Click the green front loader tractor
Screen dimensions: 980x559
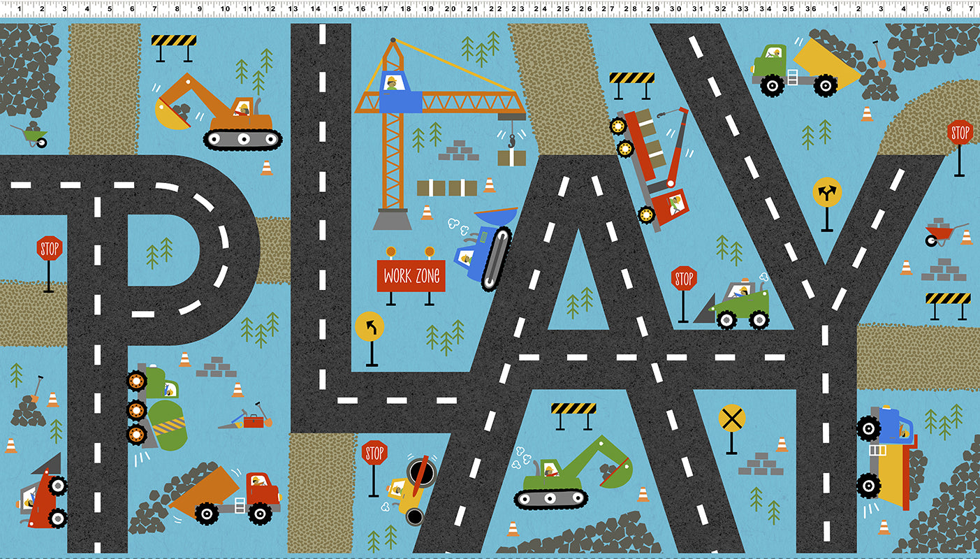(x=740, y=305)
